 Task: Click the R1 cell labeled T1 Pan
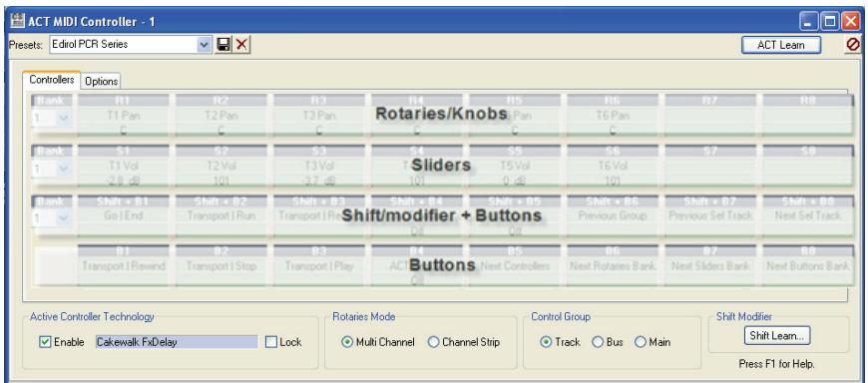click(x=123, y=115)
